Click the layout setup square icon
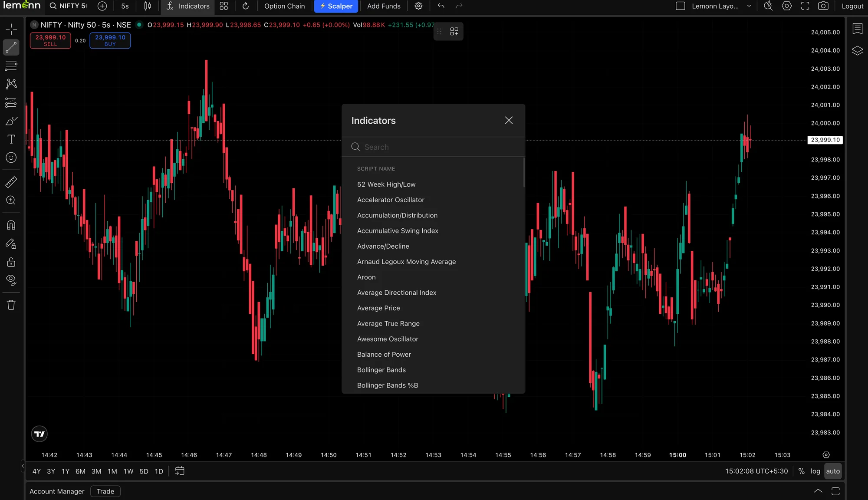 pyautogui.click(x=681, y=6)
